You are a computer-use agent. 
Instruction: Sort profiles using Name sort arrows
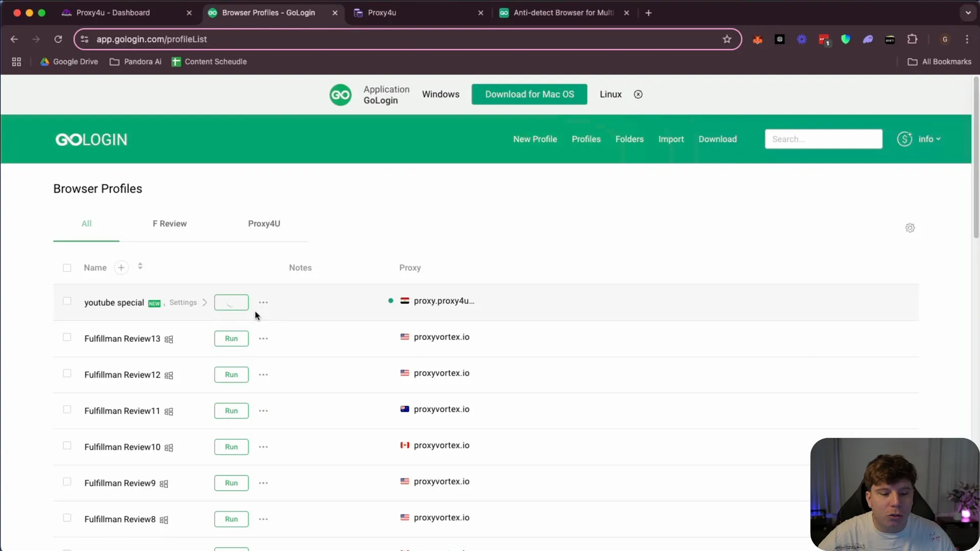pyautogui.click(x=140, y=266)
